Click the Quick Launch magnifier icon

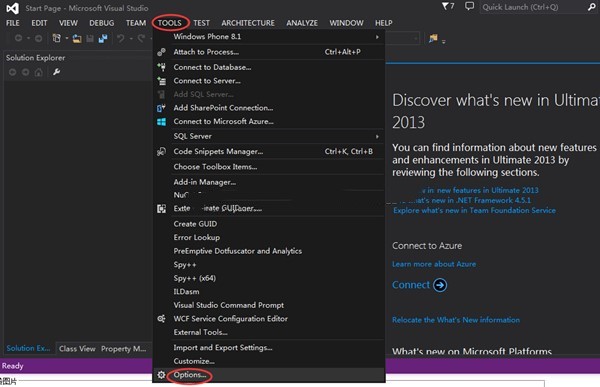coord(591,7)
